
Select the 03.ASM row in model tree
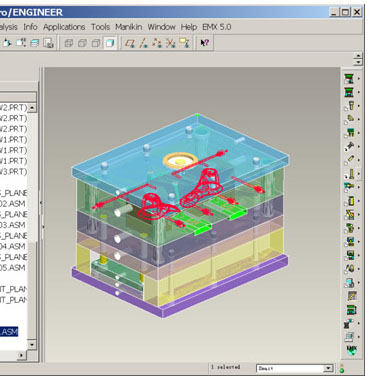pyautogui.click(x=14, y=225)
